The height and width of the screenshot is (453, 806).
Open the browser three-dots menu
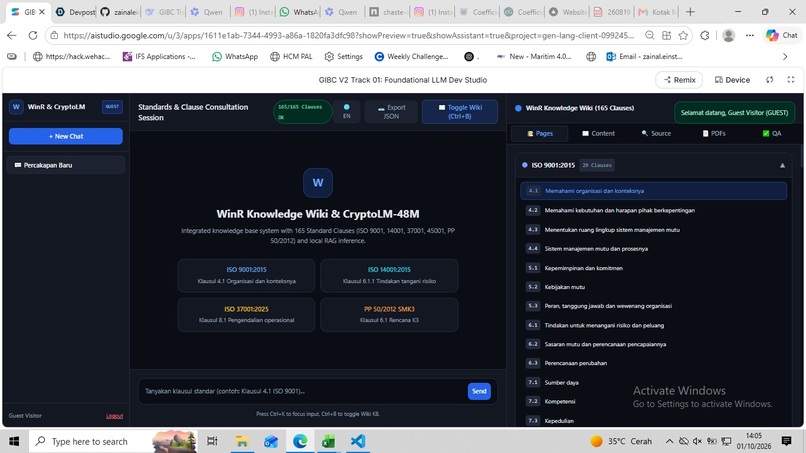(750, 35)
